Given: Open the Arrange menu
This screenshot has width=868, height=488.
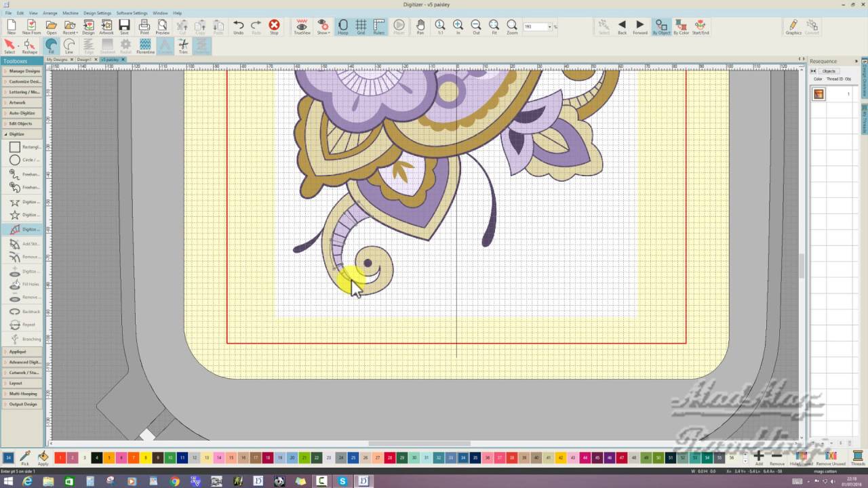Looking at the screenshot, I should [x=50, y=13].
